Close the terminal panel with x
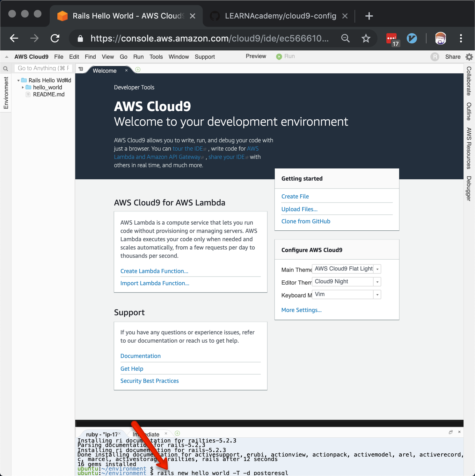This screenshot has width=475, height=476. coord(459,432)
